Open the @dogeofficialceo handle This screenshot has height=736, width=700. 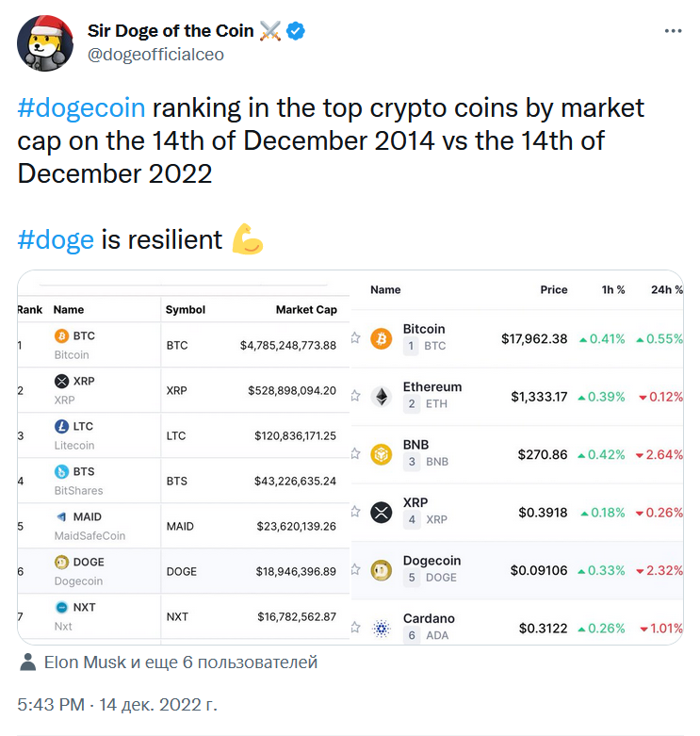coord(155,55)
